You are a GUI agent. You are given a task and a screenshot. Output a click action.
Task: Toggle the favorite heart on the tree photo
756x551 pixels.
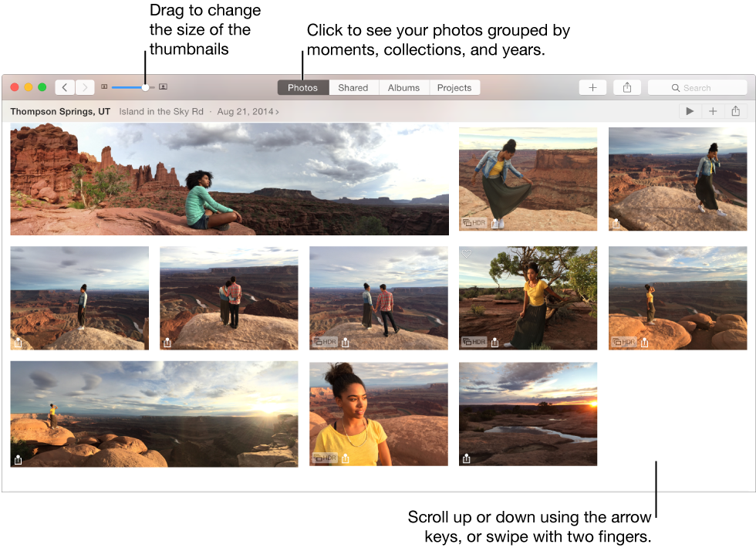click(x=467, y=253)
